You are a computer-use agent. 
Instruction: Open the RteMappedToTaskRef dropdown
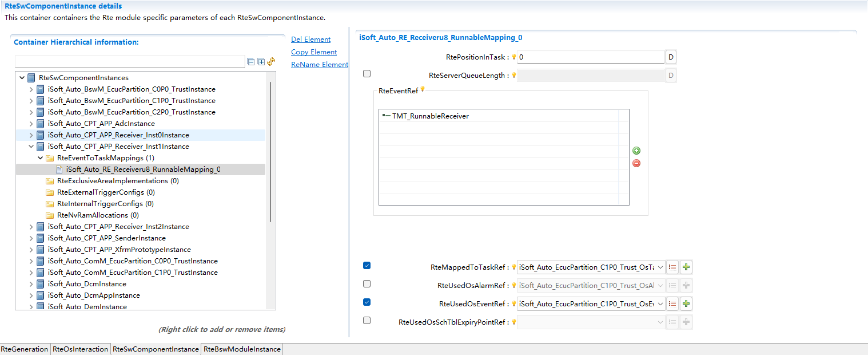pos(661,267)
